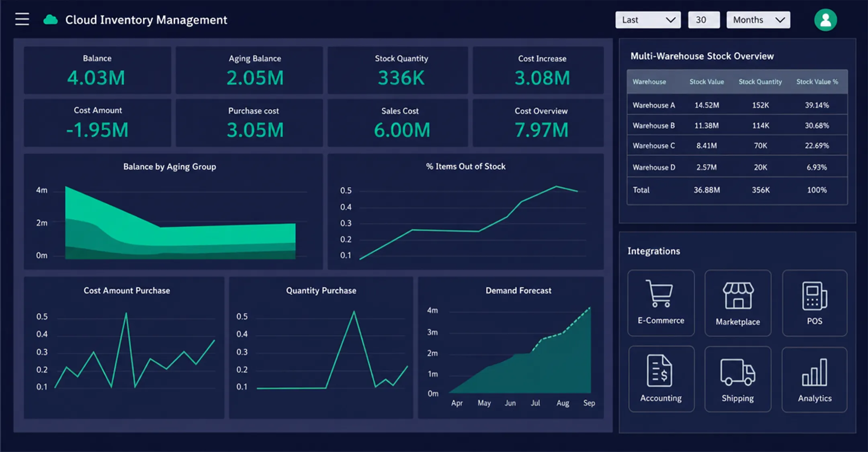868x452 pixels.
Task: Sort by the Stock Value % column header
Action: click(817, 82)
